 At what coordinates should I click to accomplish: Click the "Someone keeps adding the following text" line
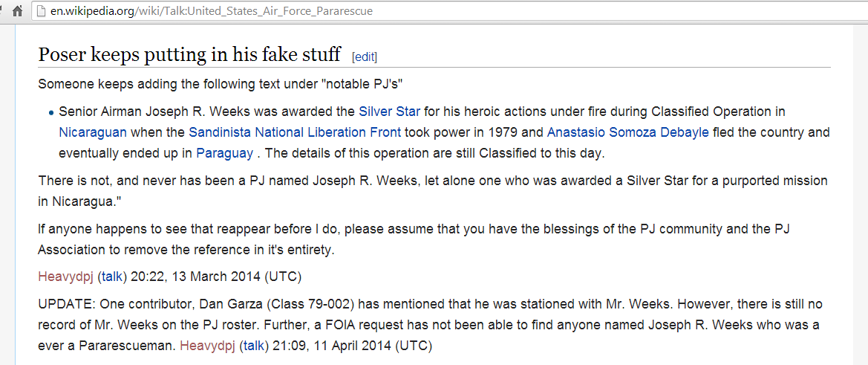[220, 83]
